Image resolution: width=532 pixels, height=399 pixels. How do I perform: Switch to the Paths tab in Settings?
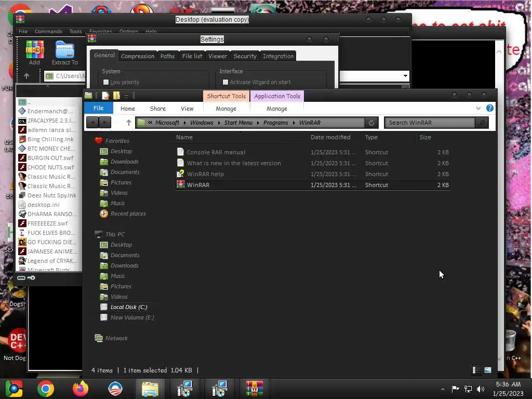click(x=167, y=56)
